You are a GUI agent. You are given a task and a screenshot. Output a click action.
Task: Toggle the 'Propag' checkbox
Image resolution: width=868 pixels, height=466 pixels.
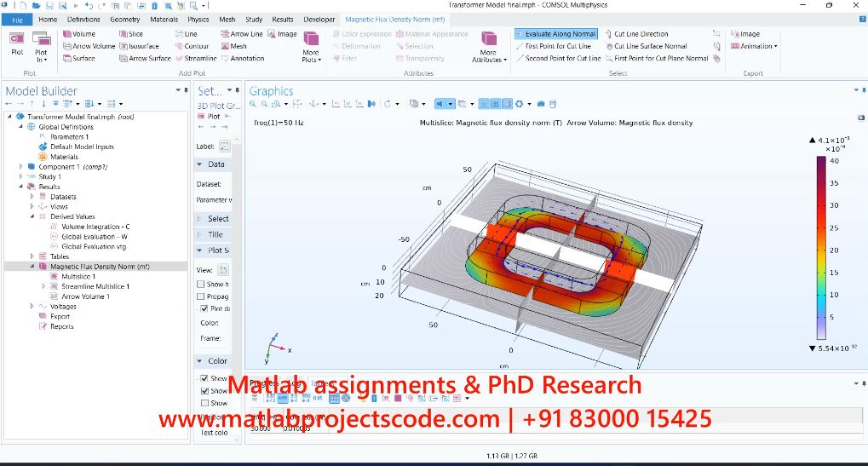pyautogui.click(x=201, y=296)
